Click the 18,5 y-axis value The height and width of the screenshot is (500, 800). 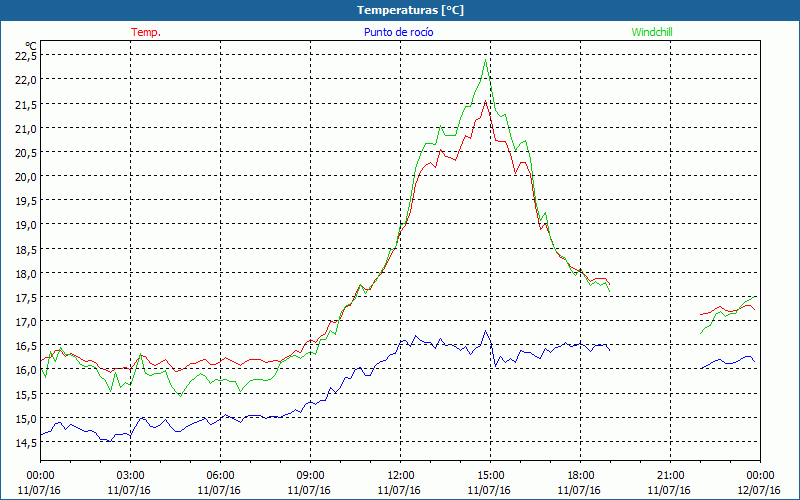[27, 249]
